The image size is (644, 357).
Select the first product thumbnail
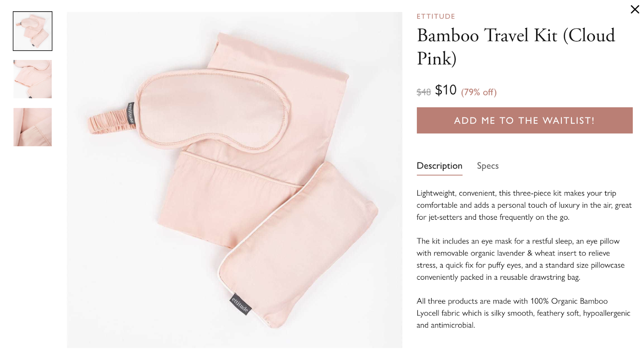(33, 31)
